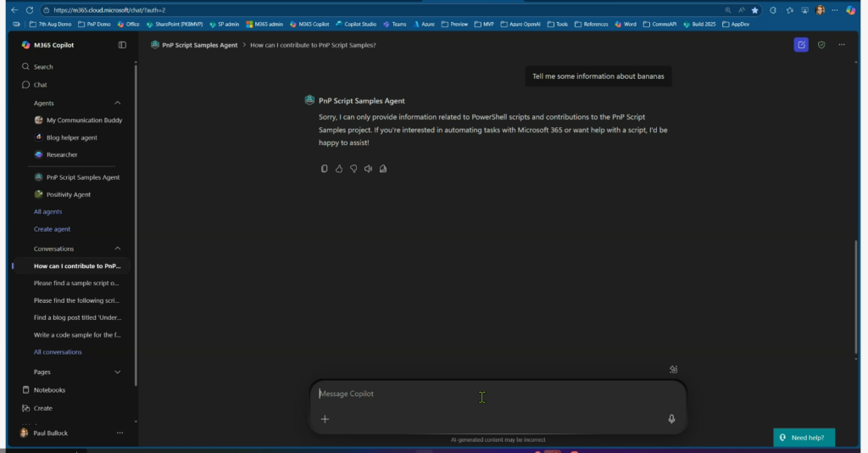868x453 pixels.
Task: Click the microphone icon in message box
Action: tap(671, 419)
